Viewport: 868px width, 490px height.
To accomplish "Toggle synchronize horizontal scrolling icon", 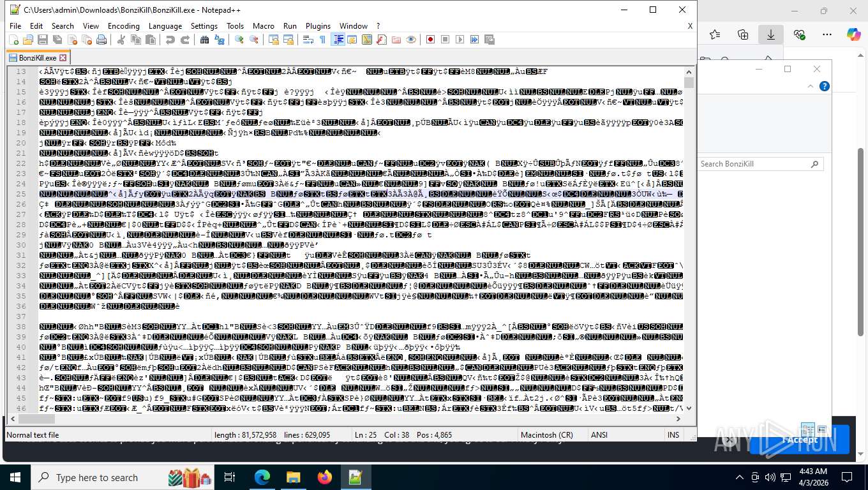I will [288, 40].
